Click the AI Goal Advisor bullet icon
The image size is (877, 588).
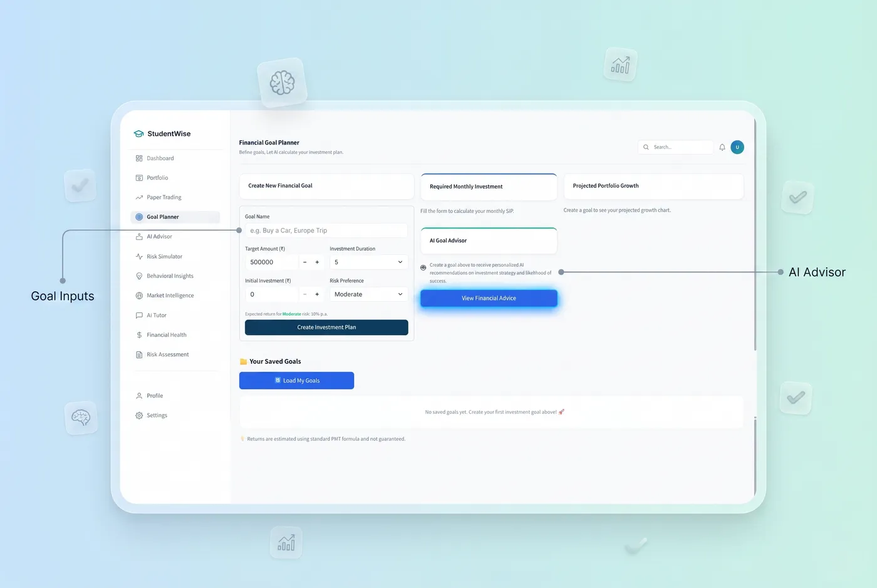coord(423,267)
